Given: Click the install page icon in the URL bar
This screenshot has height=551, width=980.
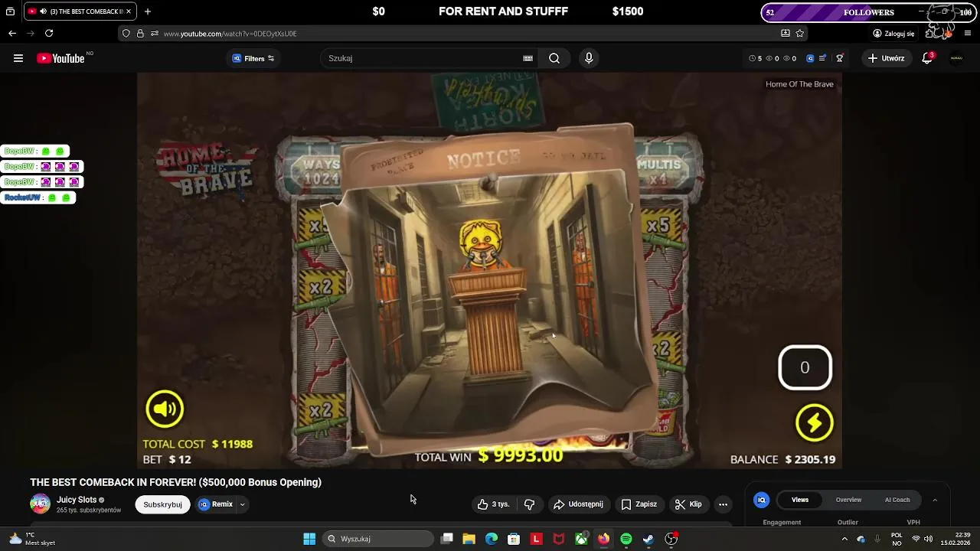Looking at the screenshot, I should pos(785,34).
